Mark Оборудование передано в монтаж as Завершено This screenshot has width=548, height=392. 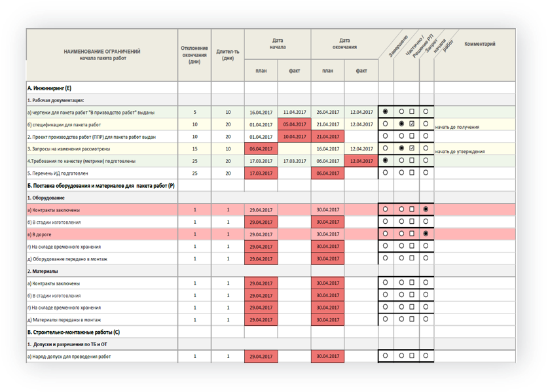click(385, 258)
